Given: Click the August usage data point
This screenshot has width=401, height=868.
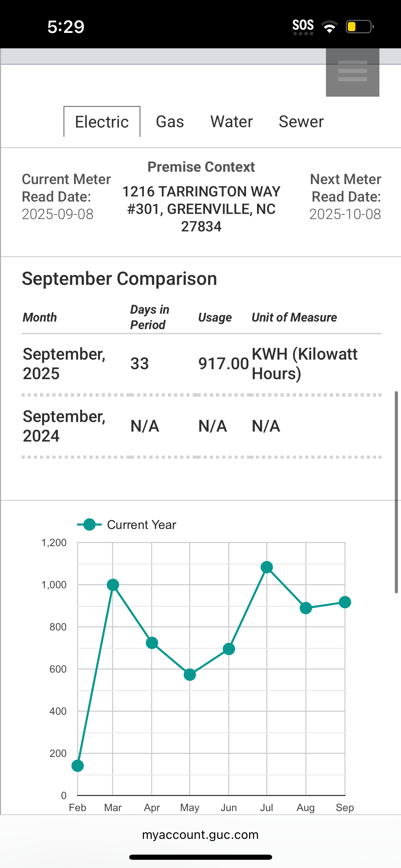Looking at the screenshot, I should tap(306, 608).
